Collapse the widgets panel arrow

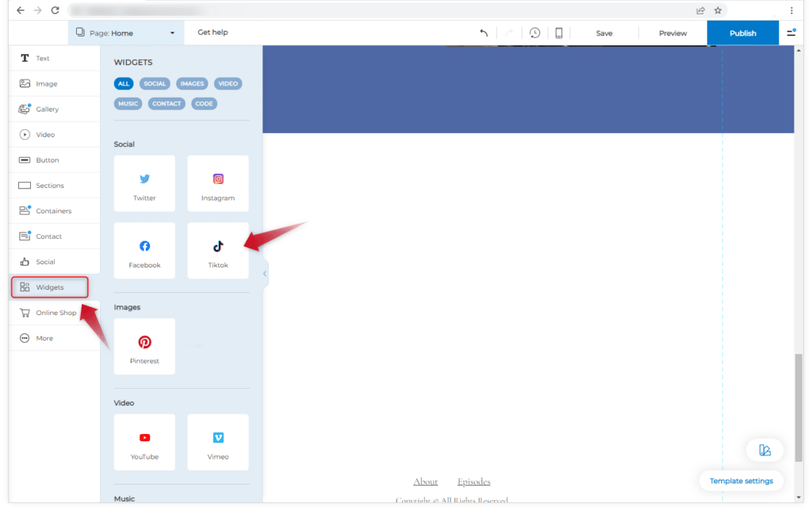(x=265, y=274)
